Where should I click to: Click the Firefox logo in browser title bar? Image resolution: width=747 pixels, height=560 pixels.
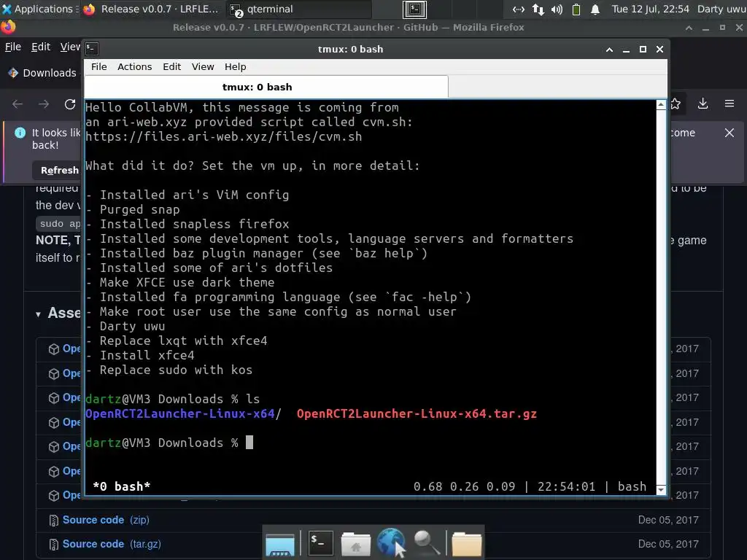point(7,27)
